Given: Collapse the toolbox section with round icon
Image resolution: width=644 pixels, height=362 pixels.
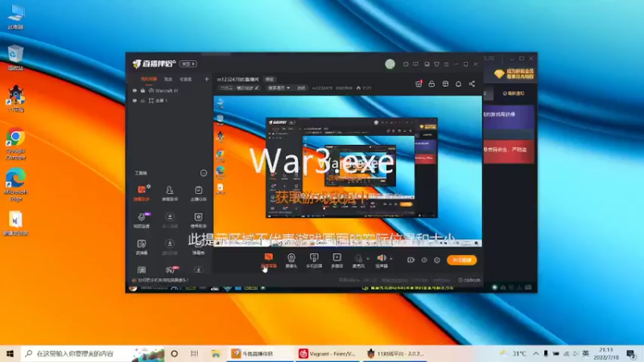Looking at the screenshot, I should 204,173.
